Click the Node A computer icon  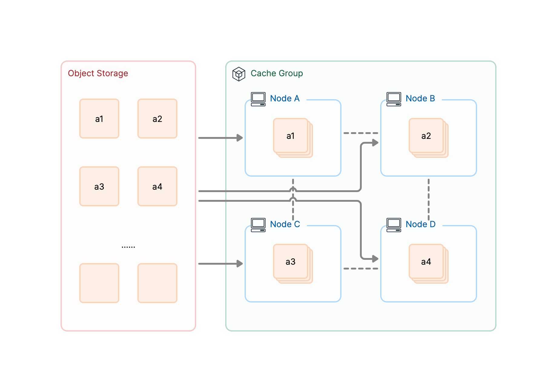(258, 99)
